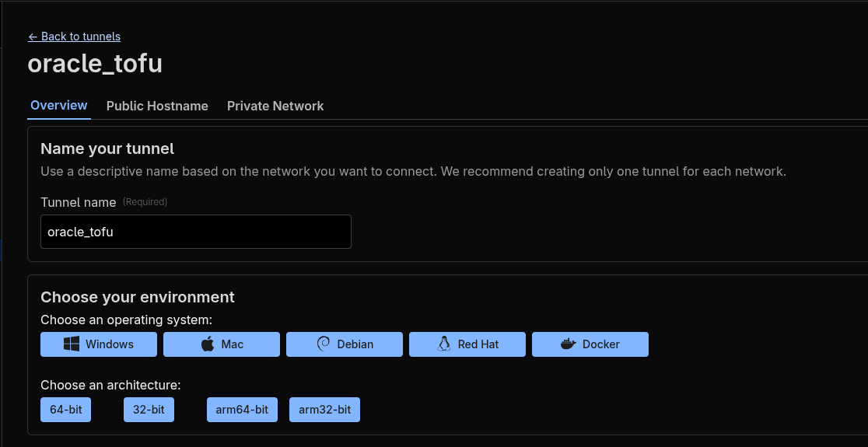This screenshot has height=447, width=868.
Task: Click the Debian swirl icon
Action: (324, 344)
